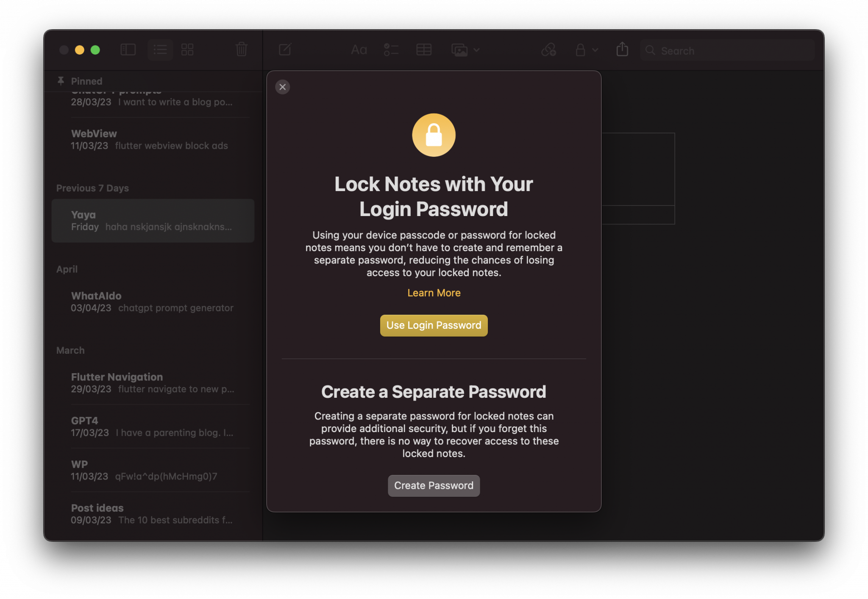
Task: Close the lock notes dialog
Action: click(x=283, y=87)
